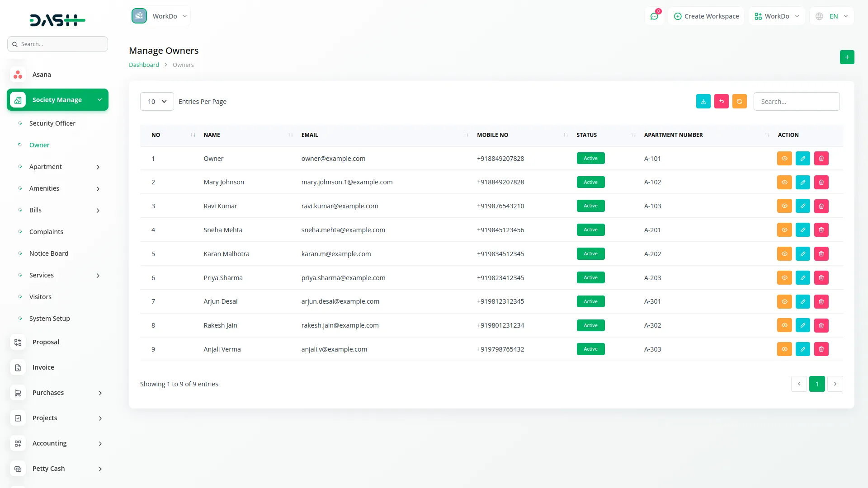Image resolution: width=868 pixels, height=488 pixels.
Task: Select the Owner menu item
Action: coord(39,145)
